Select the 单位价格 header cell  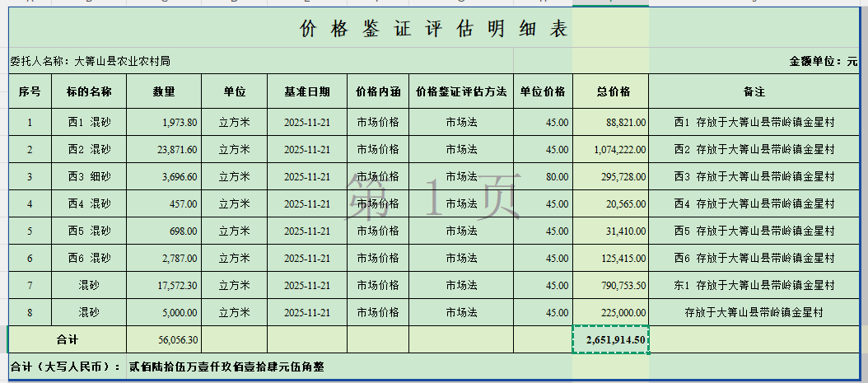pos(543,92)
